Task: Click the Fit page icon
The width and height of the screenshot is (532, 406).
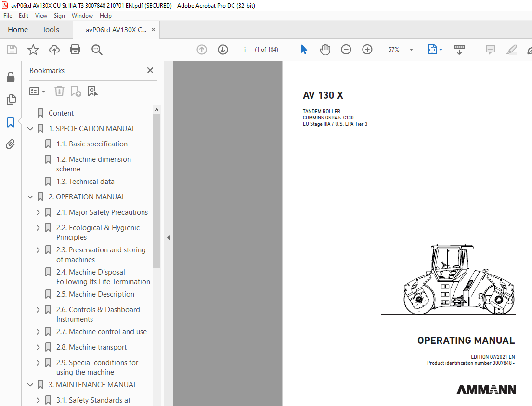Action: click(x=432, y=50)
